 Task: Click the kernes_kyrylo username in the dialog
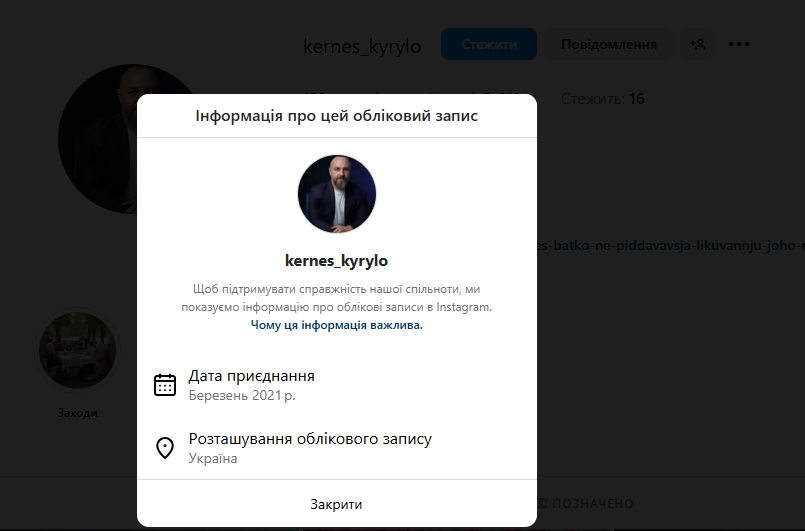point(336,262)
